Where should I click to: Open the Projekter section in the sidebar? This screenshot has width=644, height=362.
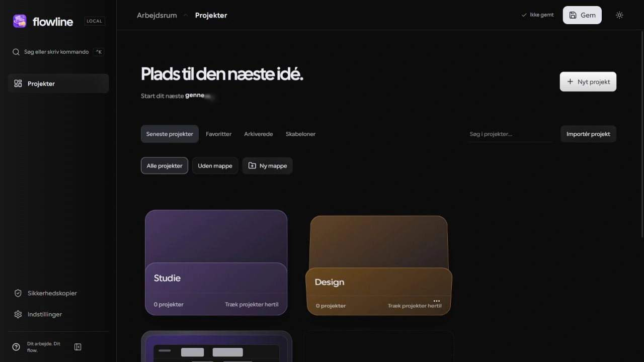pyautogui.click(x=58, y=83)
